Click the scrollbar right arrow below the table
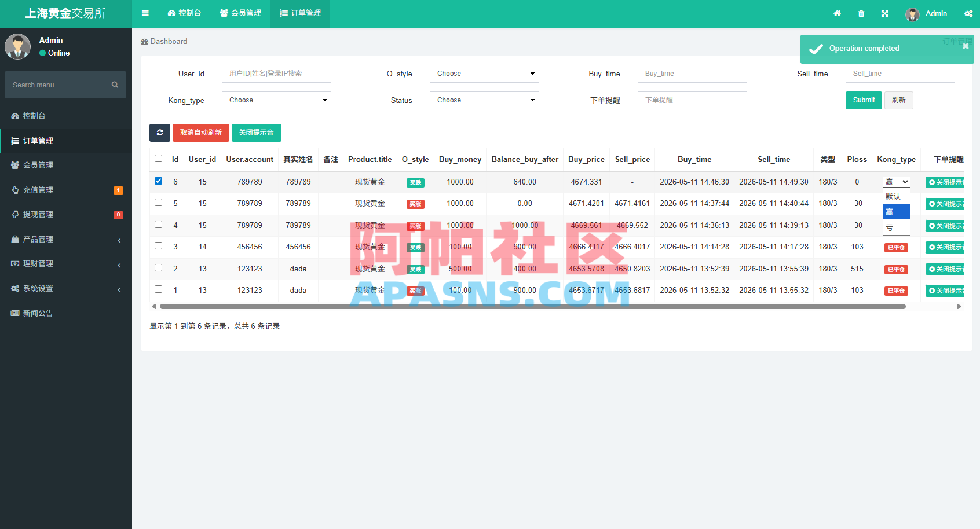 tap(959, 307)
